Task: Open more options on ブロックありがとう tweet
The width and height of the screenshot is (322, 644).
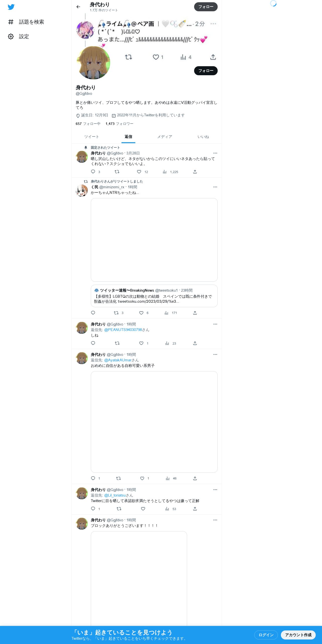Action: (x=215, y=520)
